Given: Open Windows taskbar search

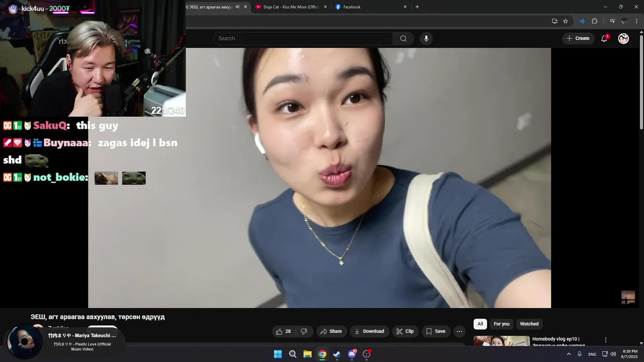Looking at the screenshot, I should point(293,354).
